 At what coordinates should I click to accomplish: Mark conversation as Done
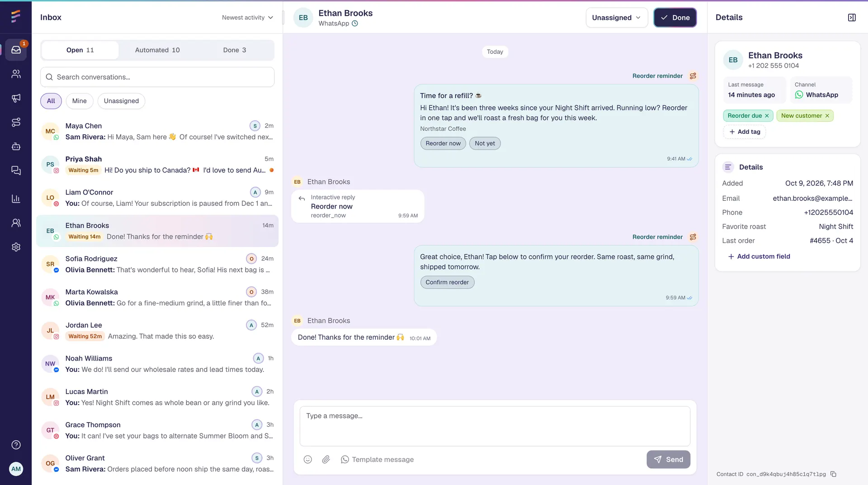click(675, 18)
